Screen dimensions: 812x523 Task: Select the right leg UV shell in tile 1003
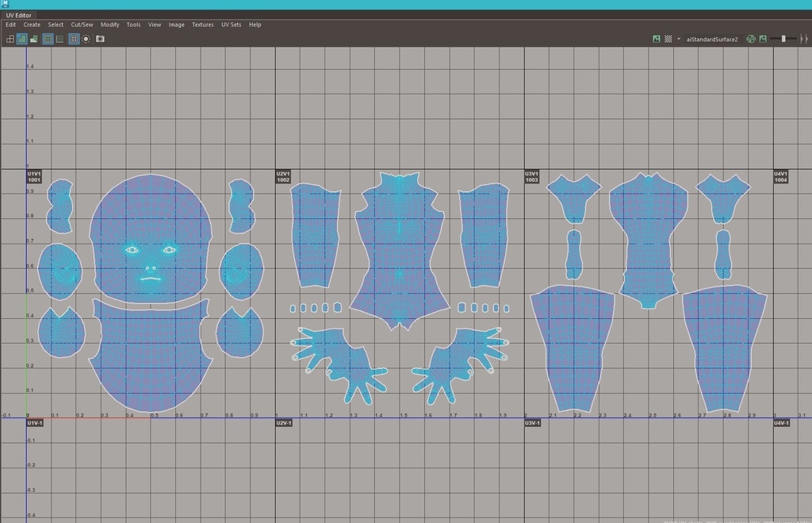tap(724, 348)
